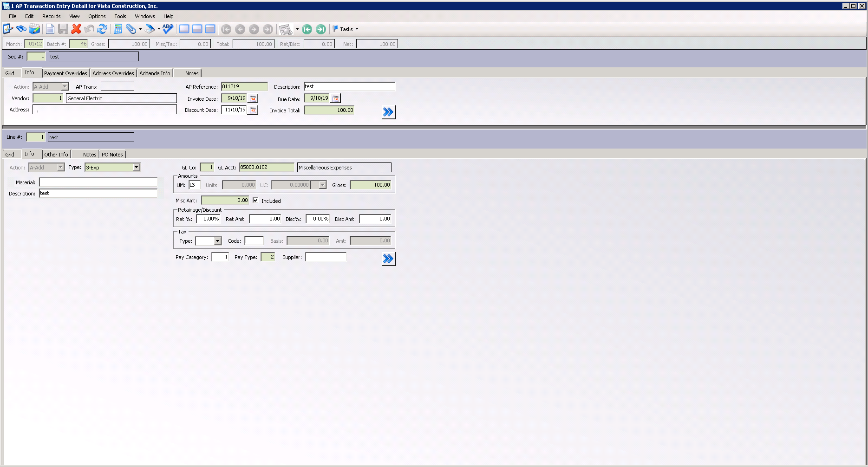
Task: Expand the print preview dropdown arrow
Action: click(x=297, y=29)
